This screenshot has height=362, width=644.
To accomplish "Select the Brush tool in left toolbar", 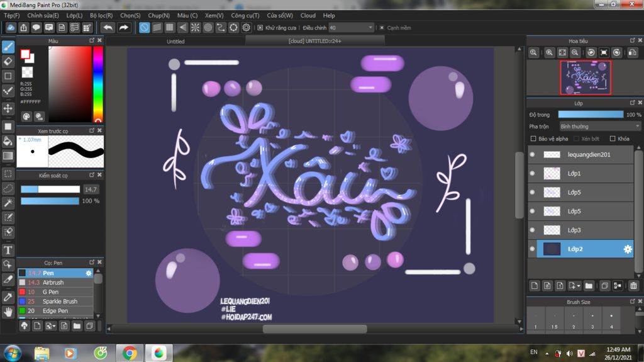I will tap(8, 47).
